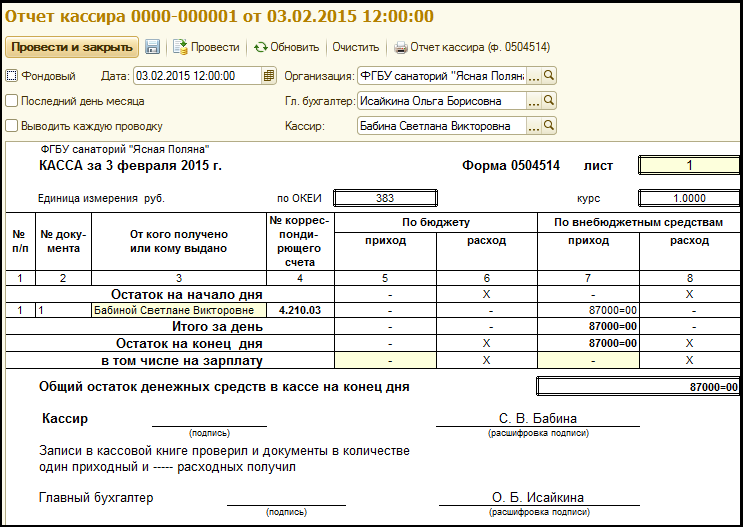Screen dimensions: 743x527
Task: Click the magnifier icon next to 'Организация'
Action: [x=549, y=76]
